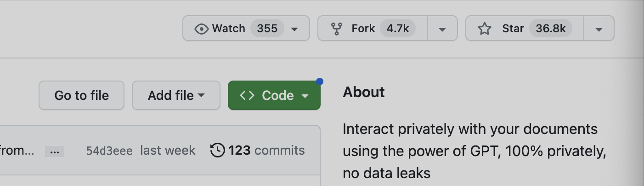Click the blue dot indicator near Code
Image resolution: width=644 pixels, height=186 pixels.
(x=320, y=81)
